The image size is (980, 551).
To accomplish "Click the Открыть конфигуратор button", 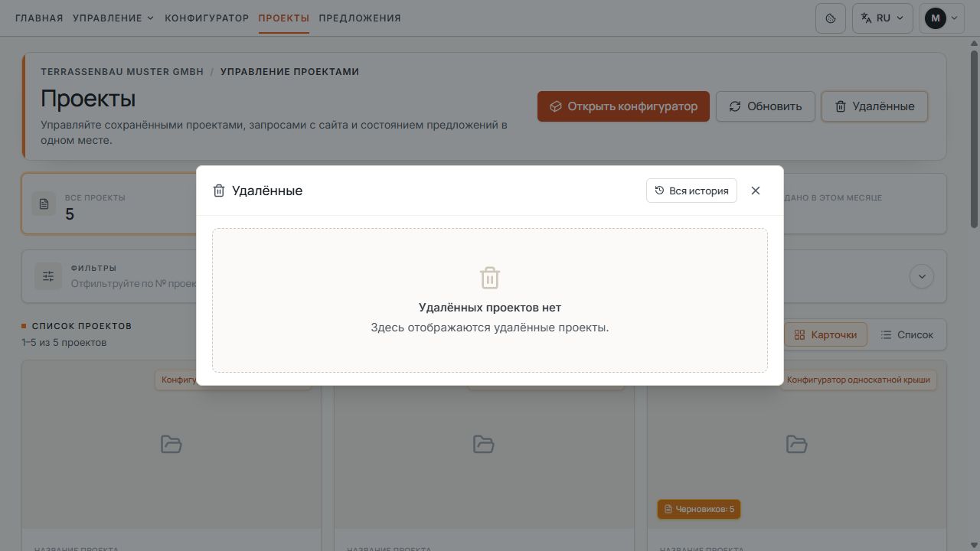I will tap(623, 106).
